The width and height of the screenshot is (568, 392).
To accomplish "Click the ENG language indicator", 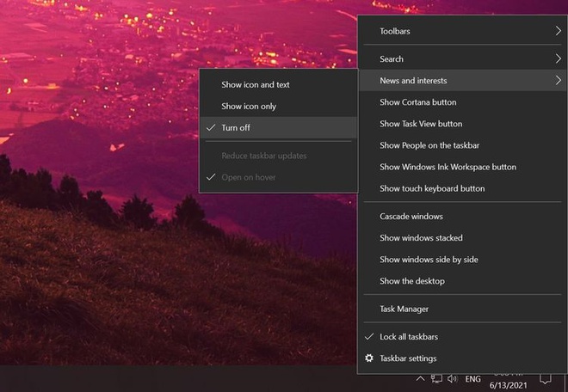I will [473, 379].
